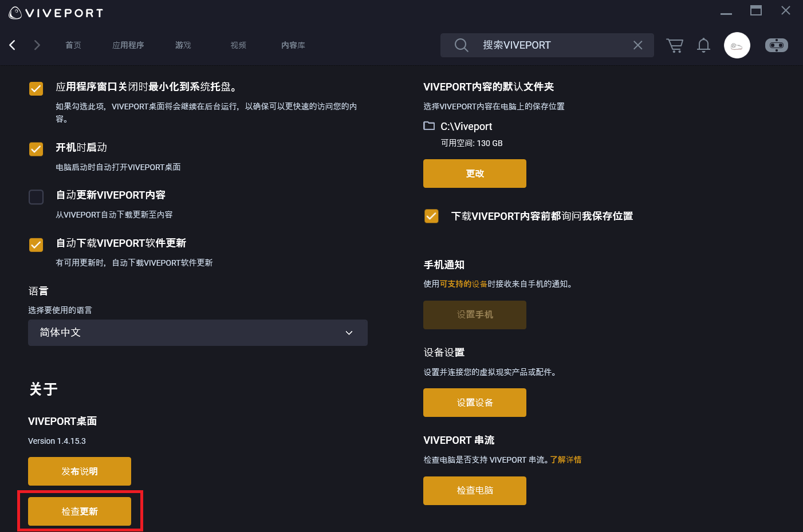The image size is (803, 532).
Task: Maximize the VIVEPORT window
Action: coord(756,10)
